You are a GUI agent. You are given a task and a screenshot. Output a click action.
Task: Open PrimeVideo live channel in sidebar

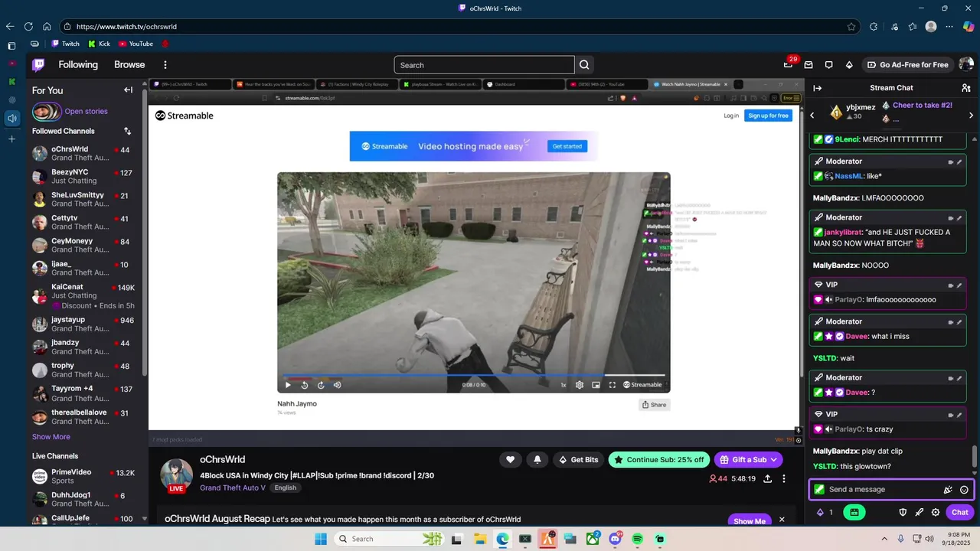point(84,477)
